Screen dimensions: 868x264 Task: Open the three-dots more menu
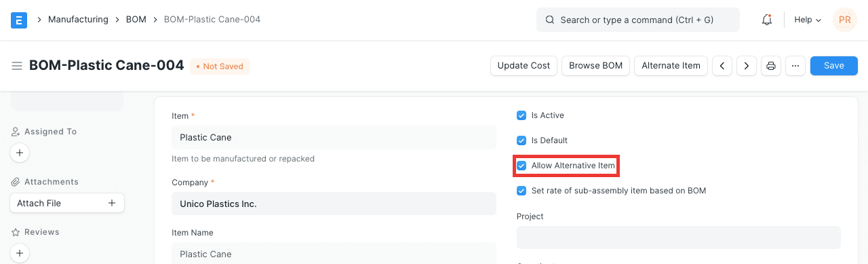coord(795,66)
